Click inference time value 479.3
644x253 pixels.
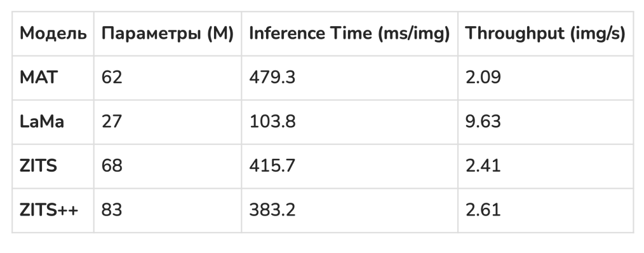[x=272, y=78]
